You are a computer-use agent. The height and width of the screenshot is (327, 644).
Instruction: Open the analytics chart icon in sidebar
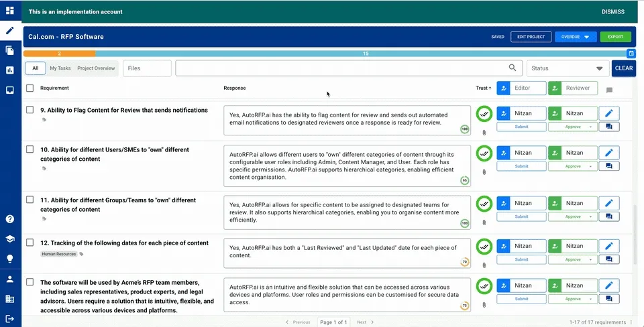[x=10, y=70]
